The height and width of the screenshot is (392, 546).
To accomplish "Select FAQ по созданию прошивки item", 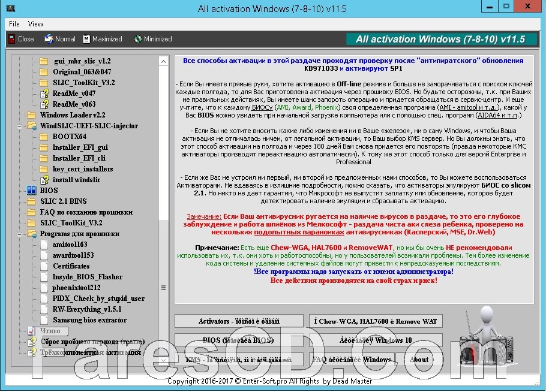I will [x=86, y=212].
